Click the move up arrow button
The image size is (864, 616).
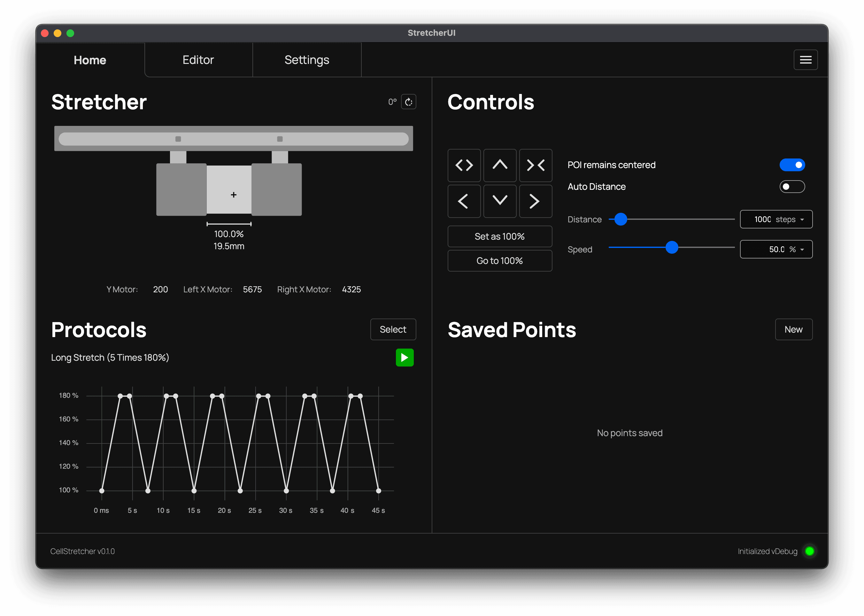[499, 165]
